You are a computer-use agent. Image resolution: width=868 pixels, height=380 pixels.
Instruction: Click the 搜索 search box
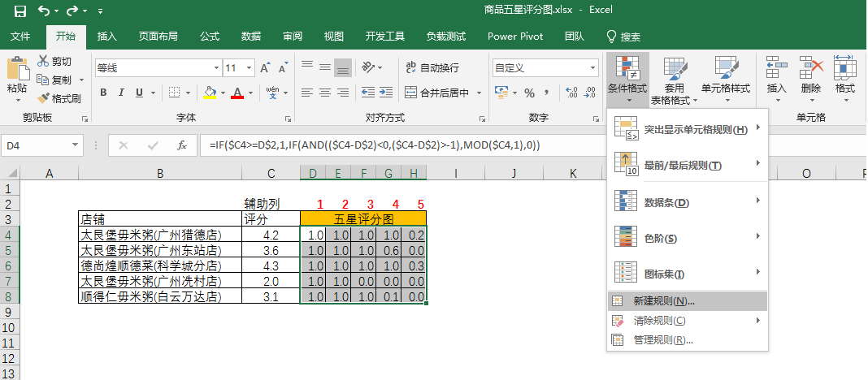tap(624, 37)
